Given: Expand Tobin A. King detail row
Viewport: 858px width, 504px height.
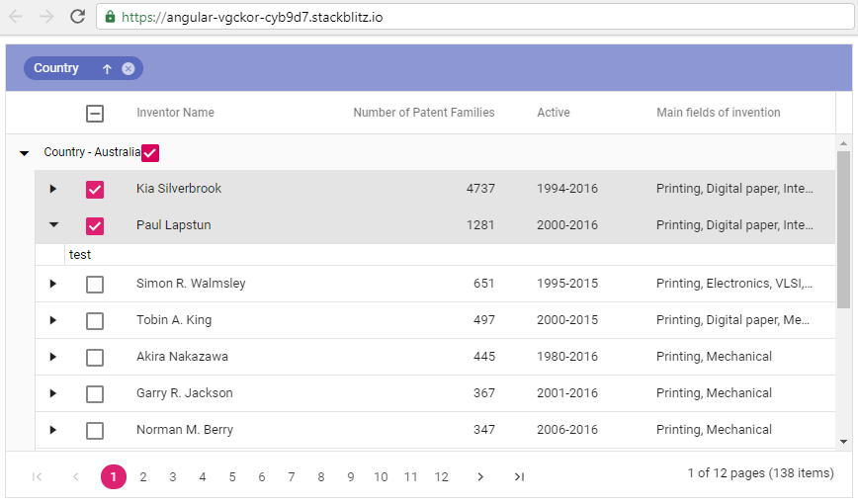Looking at the screenshot, I should (x=53, y=320).
